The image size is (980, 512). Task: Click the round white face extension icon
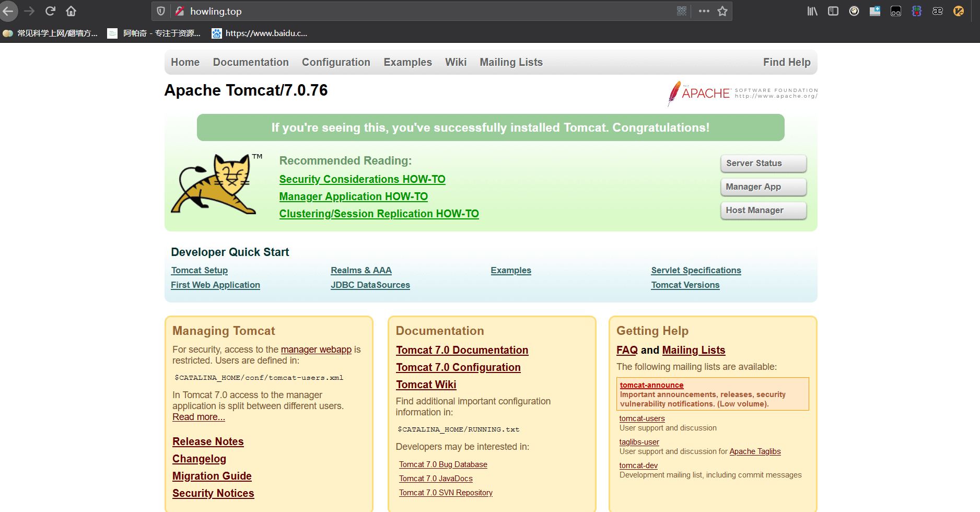854,11
